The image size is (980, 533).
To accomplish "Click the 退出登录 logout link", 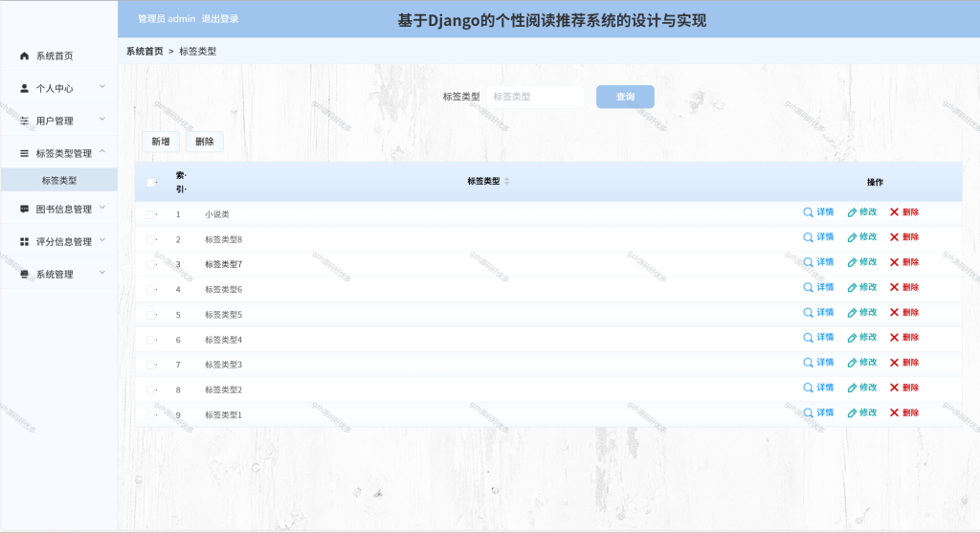I will (x=220, y=19).
